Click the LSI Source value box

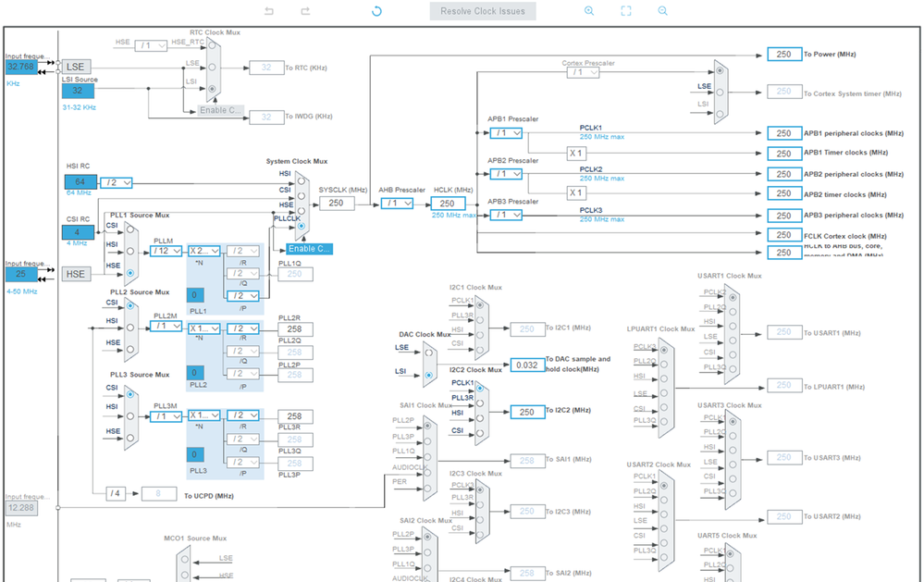coord(78,91)
